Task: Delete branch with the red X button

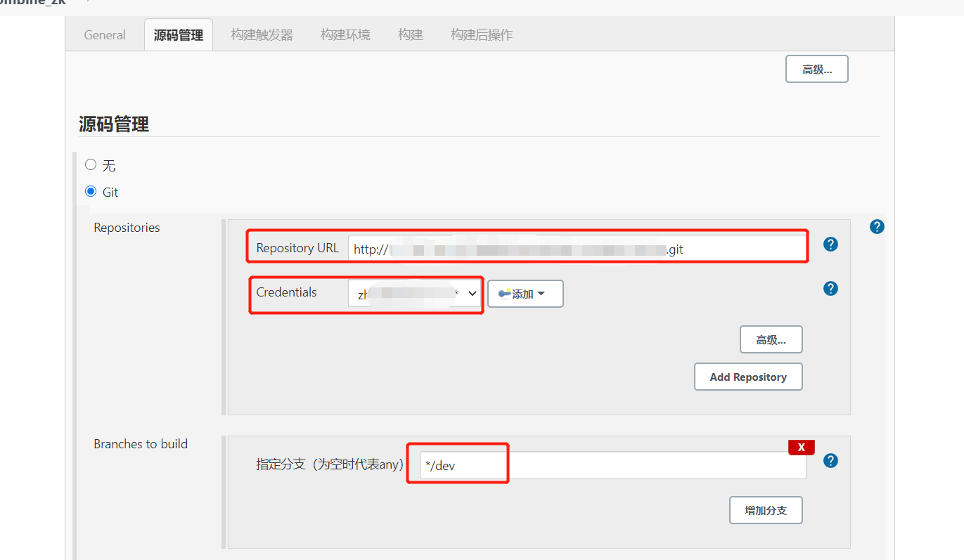Action: (801, 447)
